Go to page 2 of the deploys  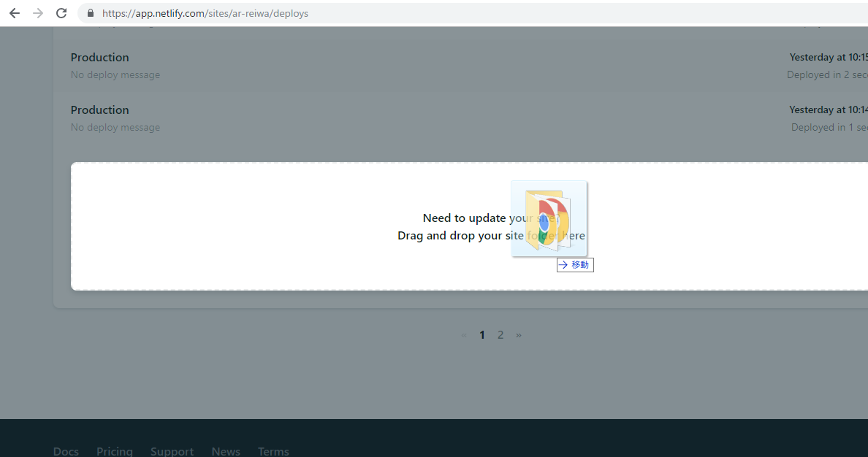coord(500,335)
